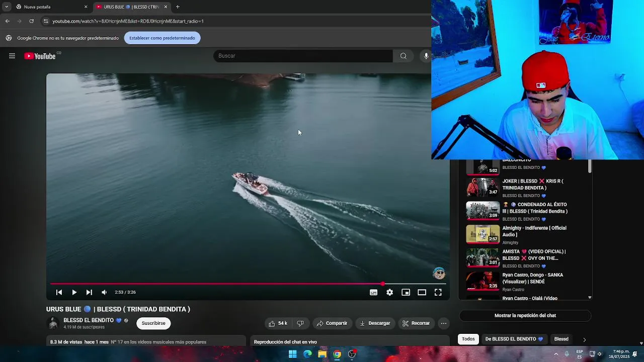Open BLESSD EL BENDITO channel avatar
This screenshot has width=644, height=362.
click(x=53, y=323)
